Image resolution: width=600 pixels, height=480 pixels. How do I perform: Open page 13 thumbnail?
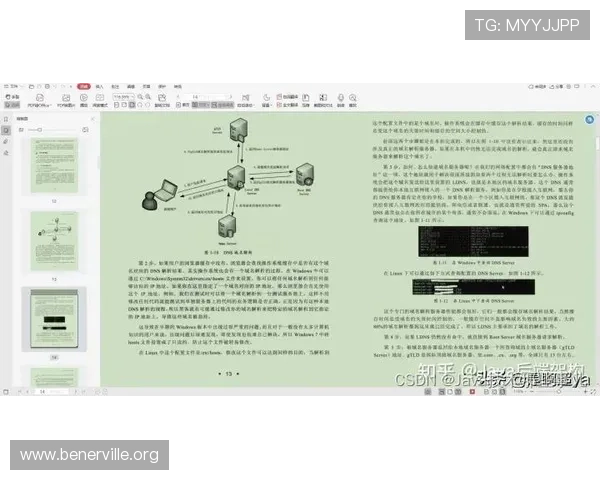[x=54, y=241]
